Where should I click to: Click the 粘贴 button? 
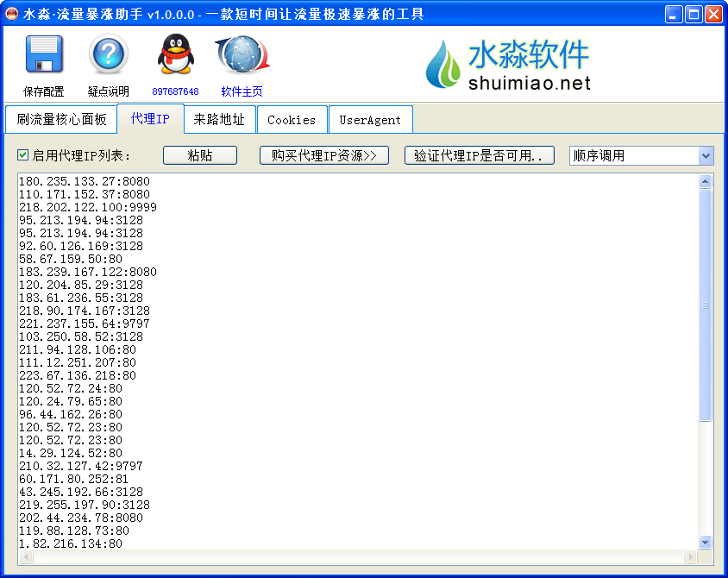coord(200,155)
